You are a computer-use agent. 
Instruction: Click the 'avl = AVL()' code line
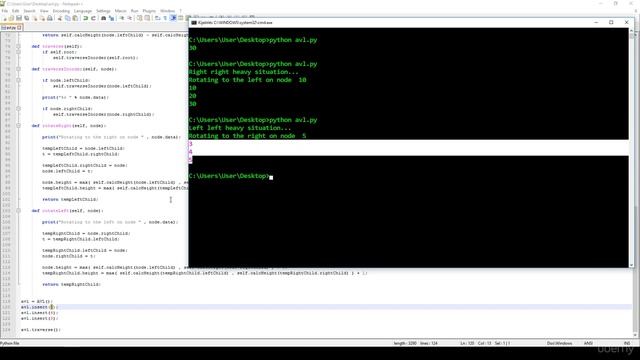pos(36,301)
